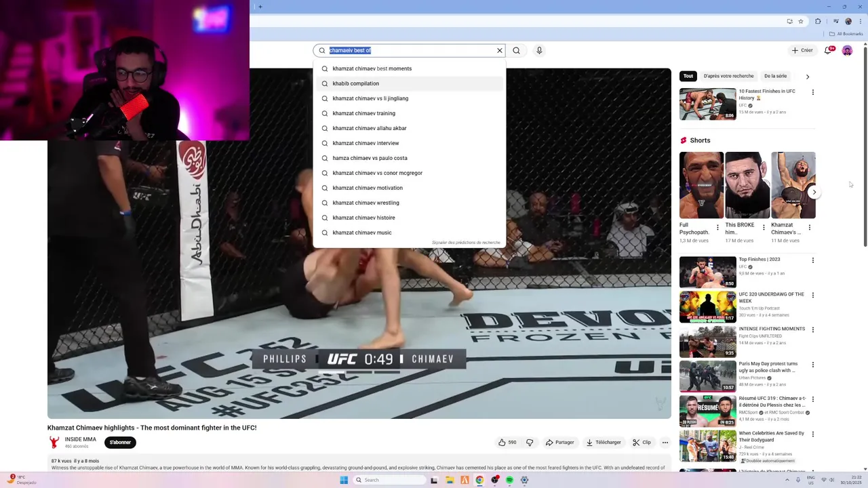
Task: Start voice search with the microphone icon
Action: [539, 50]
